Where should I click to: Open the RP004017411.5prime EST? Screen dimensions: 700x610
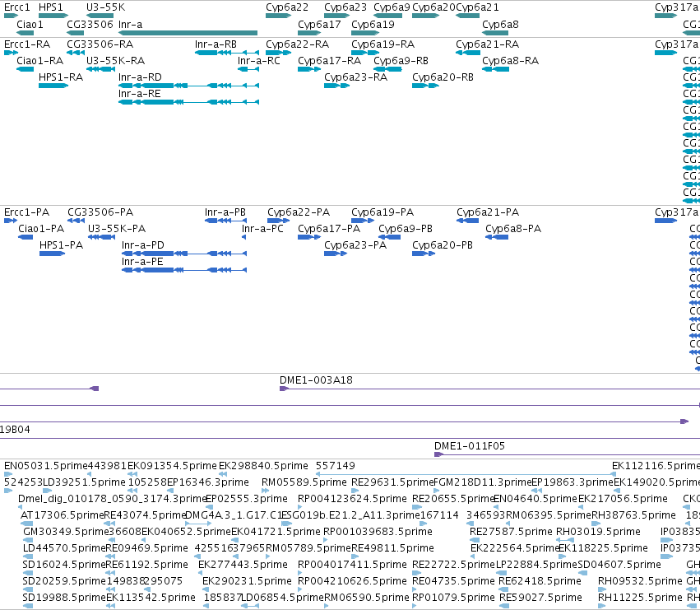pyautogui.click(x=300, y=573)
